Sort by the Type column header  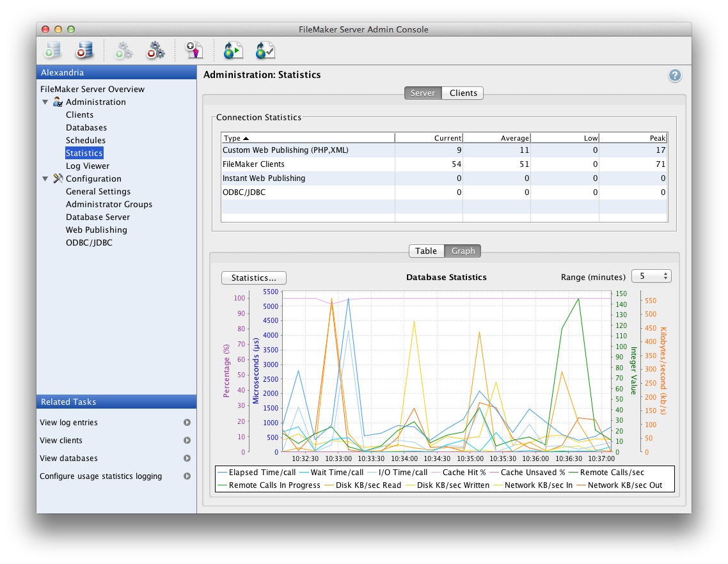tap(307, 138)
